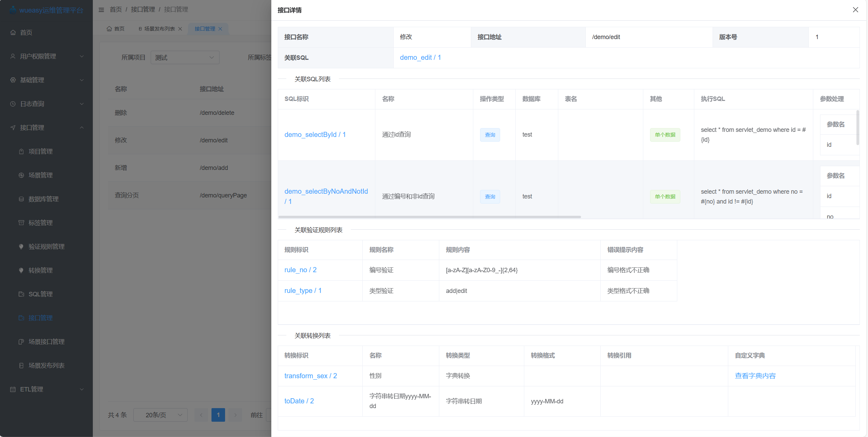Click breadcrumb 首页 link
This screenshot has width=868, height=437.
(x=116, y=10)
